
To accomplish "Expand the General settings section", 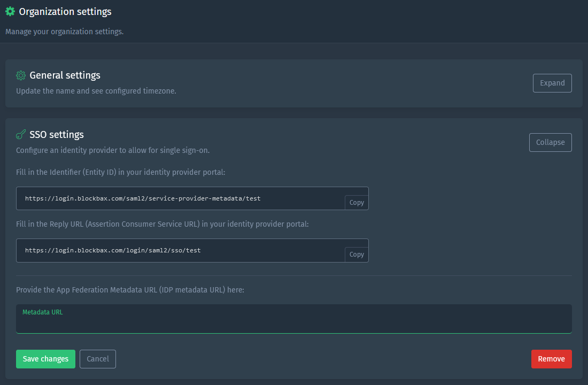I will tap(552, 83).
